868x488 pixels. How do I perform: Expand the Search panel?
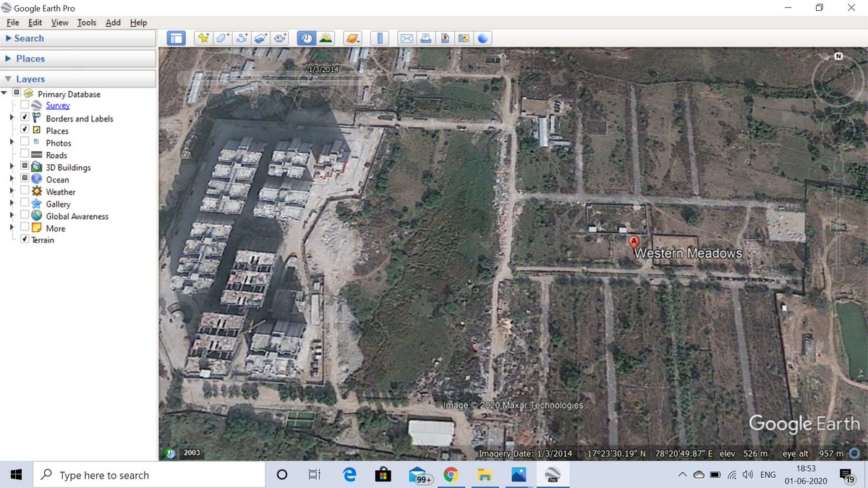click(78, 38)
